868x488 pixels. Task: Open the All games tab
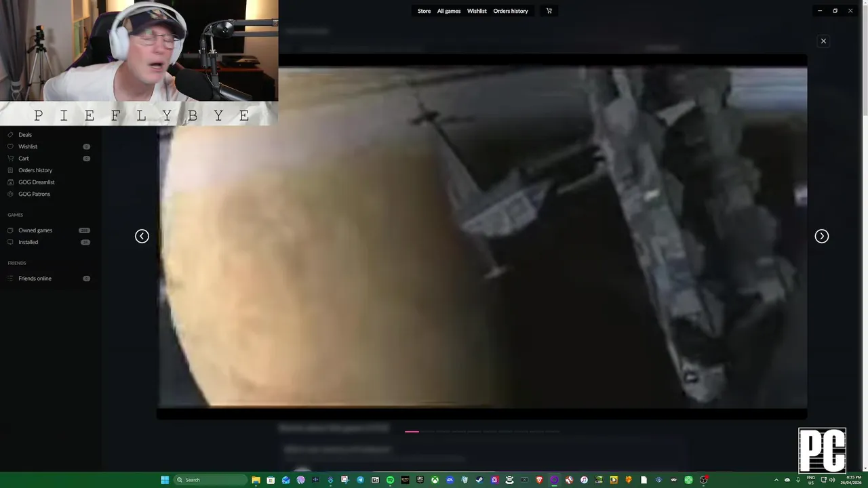pos(448,11)
